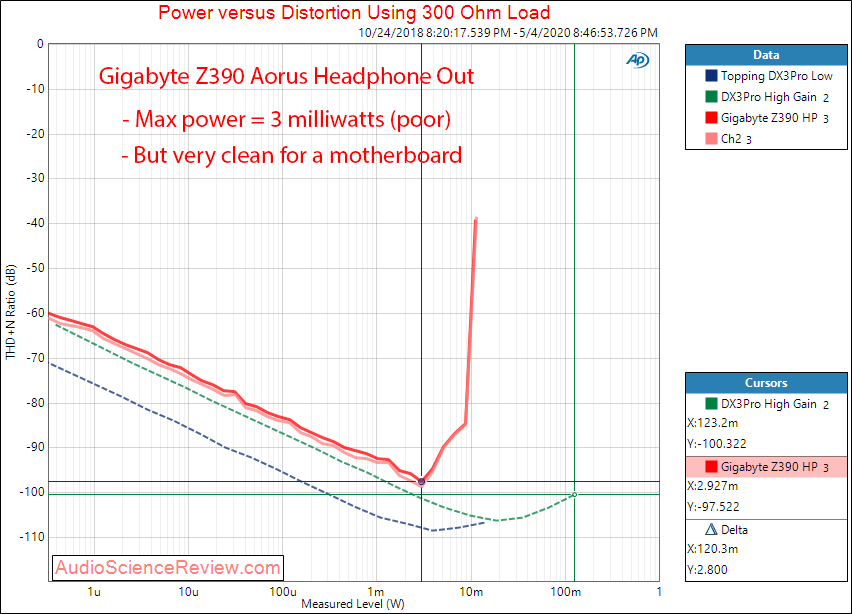The width and height of the screenshot is (852, 614).
Task: Click the -80 tick label on the Y axis
Action: pos(35,403)
